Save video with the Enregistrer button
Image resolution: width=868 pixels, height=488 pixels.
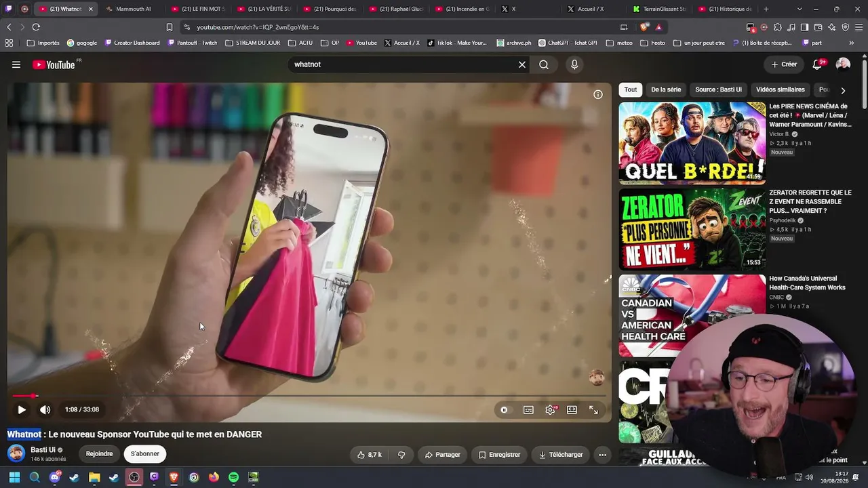coord(499,455)
